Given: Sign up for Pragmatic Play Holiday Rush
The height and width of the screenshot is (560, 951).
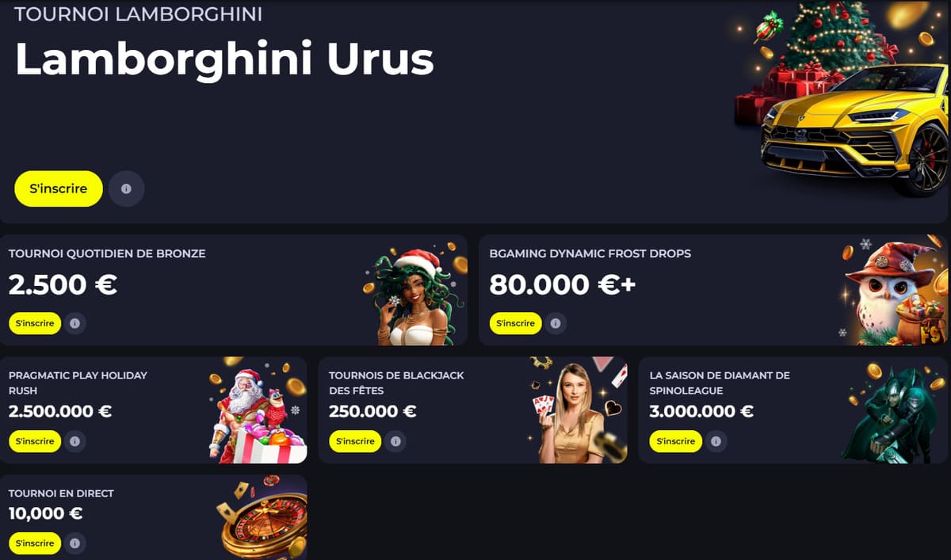Looking at the screenshot, I should [x=35, y=441].
